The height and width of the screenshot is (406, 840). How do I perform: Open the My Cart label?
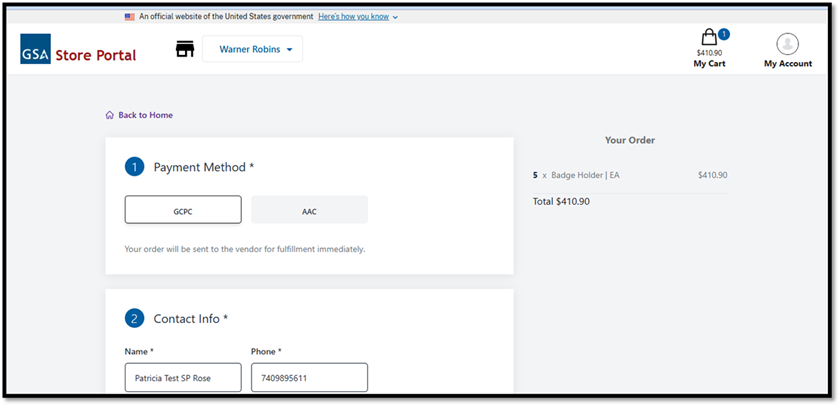(709, 63)
